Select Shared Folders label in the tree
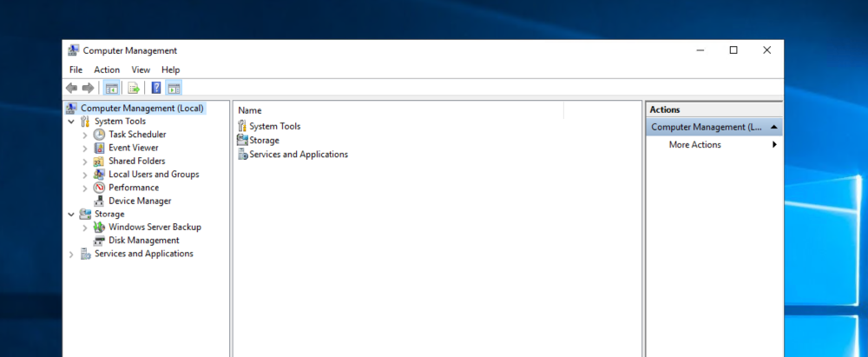Screen dimensions: 868x357 coord(137,161)
